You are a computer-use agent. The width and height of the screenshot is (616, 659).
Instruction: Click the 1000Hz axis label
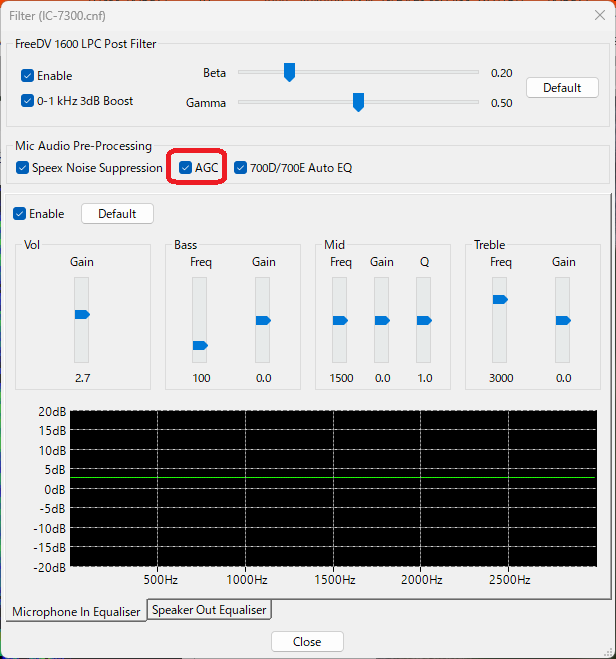click(x=247, y=580)
